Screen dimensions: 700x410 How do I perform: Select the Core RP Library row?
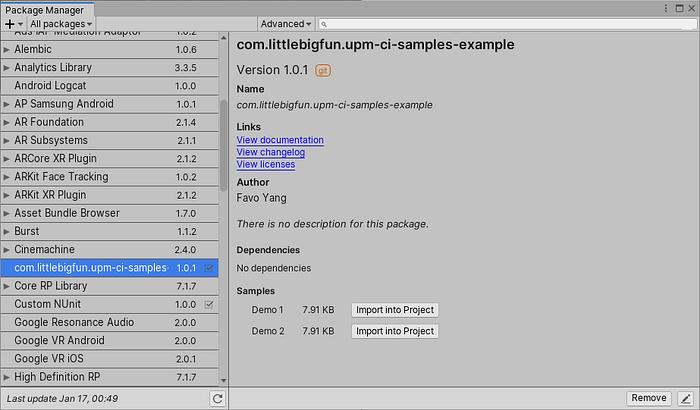tap(110, 286)
